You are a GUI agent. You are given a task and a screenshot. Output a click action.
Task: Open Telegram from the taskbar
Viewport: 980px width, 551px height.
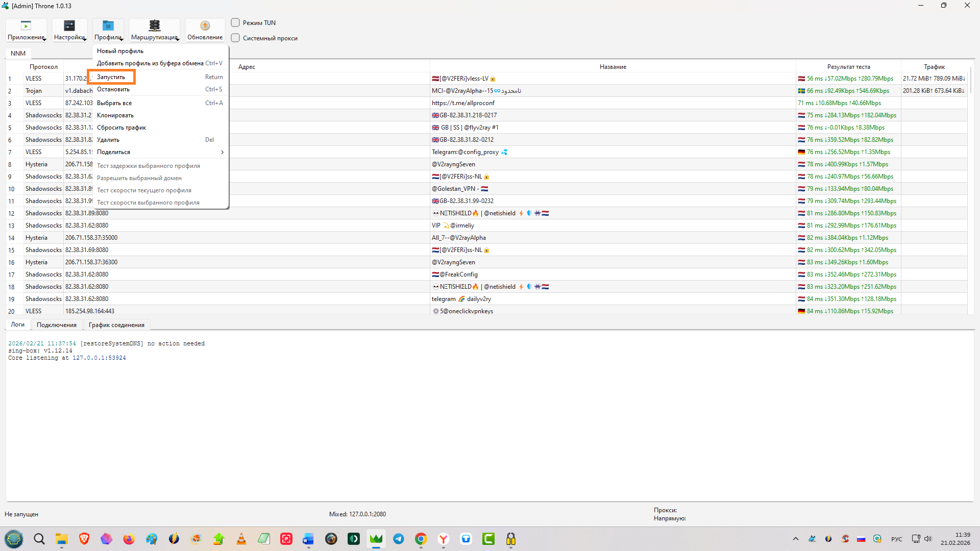pos(399,539)
